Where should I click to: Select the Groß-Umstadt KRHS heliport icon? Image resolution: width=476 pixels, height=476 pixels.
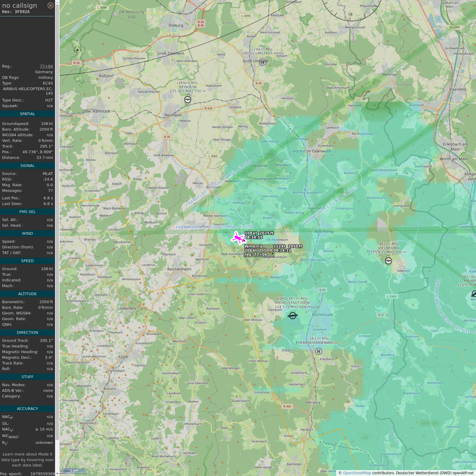pos(262,62)
